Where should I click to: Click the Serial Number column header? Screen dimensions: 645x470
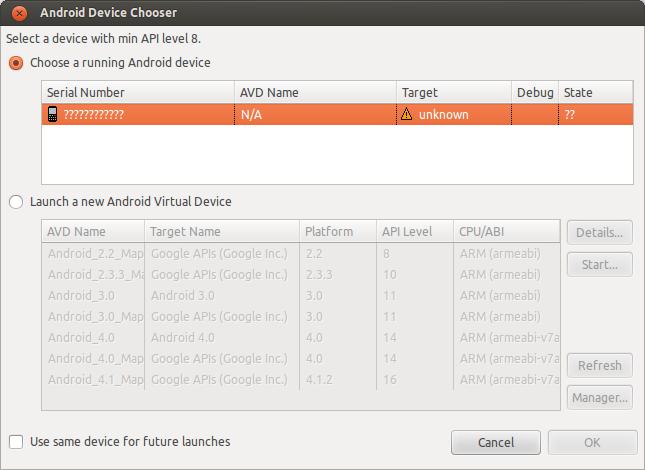point(138,93)
